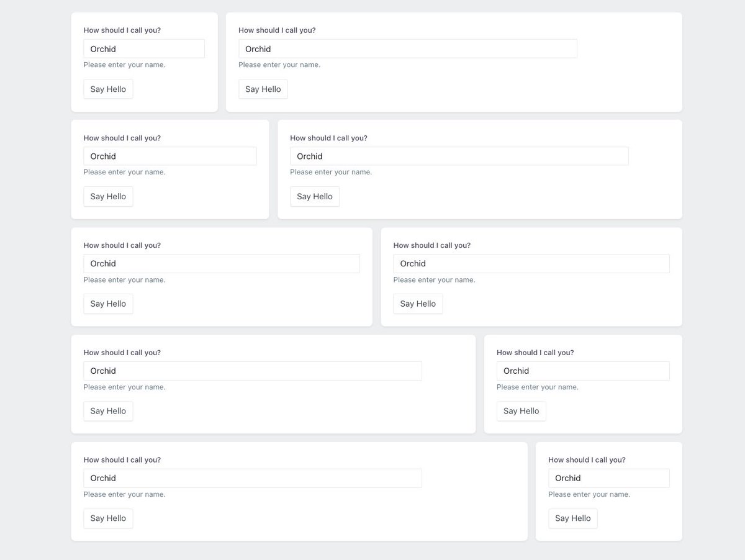Select the Orchid input in second-row right card
The width and height of the screenshot is (745, 560).
coord(459,156)
